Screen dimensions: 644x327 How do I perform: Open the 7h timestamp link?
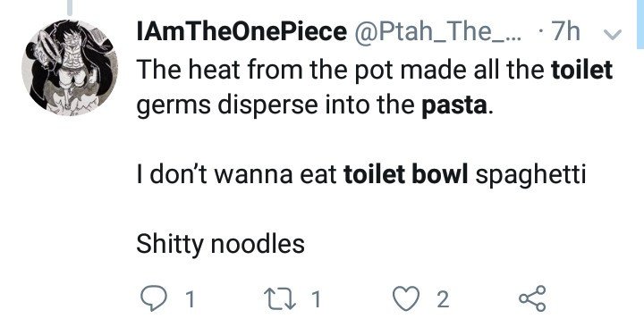point(565,32)
